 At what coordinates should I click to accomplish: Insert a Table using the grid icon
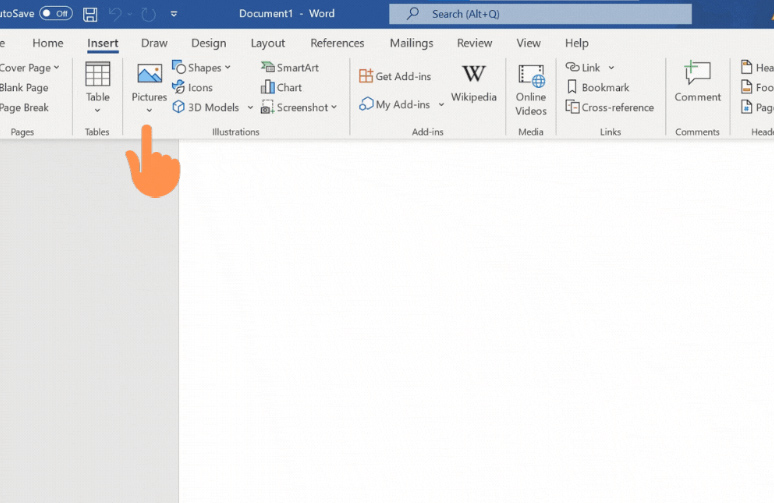98,75
